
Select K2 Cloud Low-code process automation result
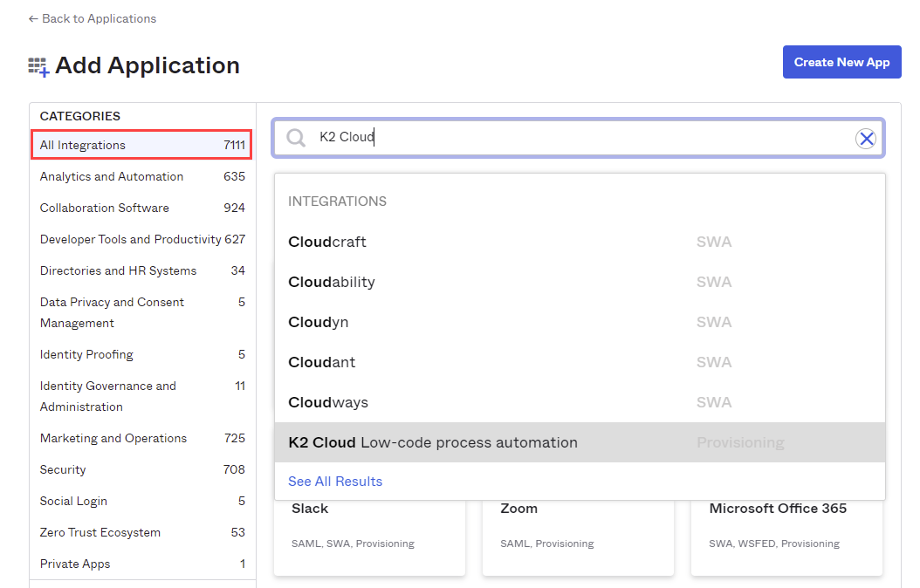433,442
